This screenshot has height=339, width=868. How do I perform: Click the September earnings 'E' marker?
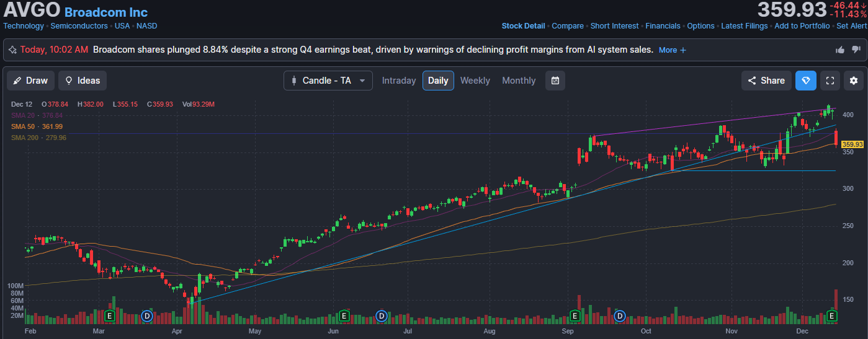(x=575, y=316)
